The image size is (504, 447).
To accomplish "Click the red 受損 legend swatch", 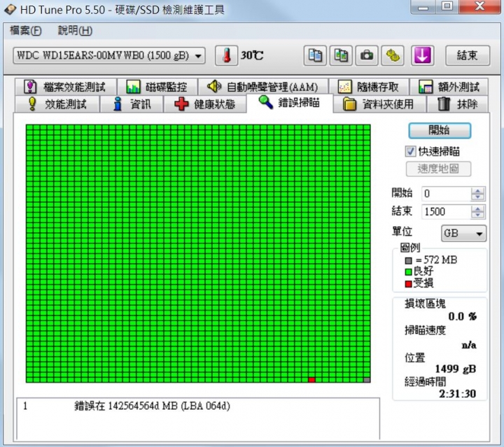I will pyautogui.click(x=409, y=284).
